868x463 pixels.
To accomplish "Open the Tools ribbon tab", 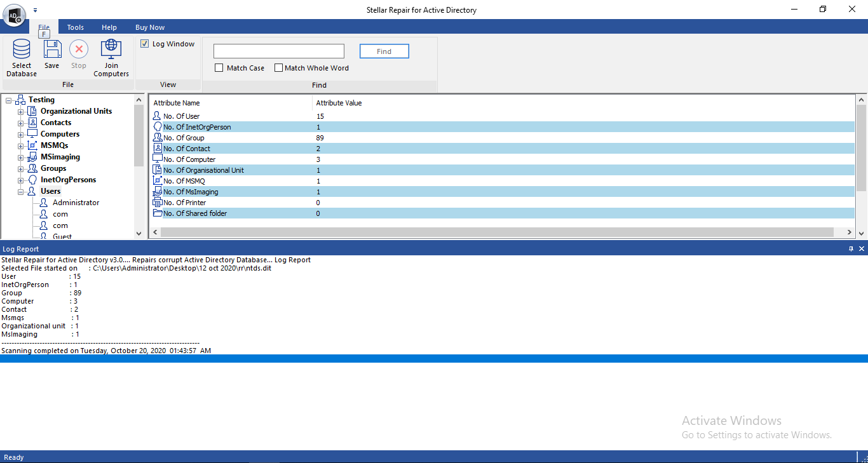I will point(76,27).
